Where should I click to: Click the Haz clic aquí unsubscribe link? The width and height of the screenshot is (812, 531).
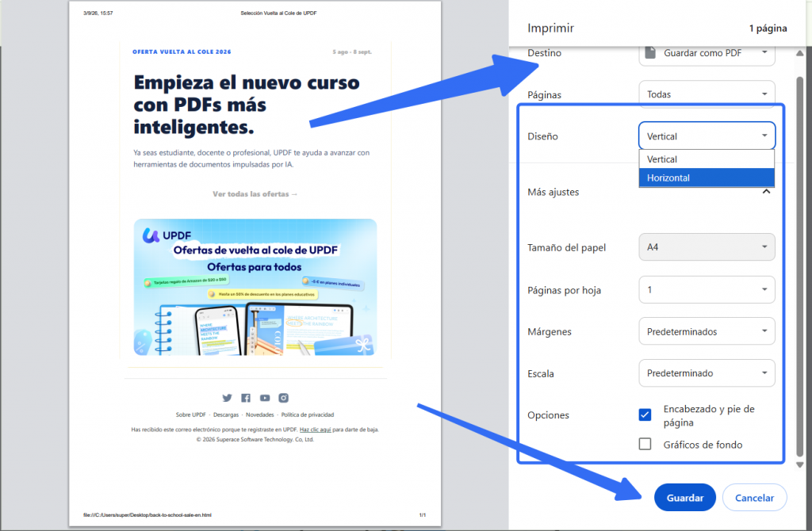click(x=316, y=430)
